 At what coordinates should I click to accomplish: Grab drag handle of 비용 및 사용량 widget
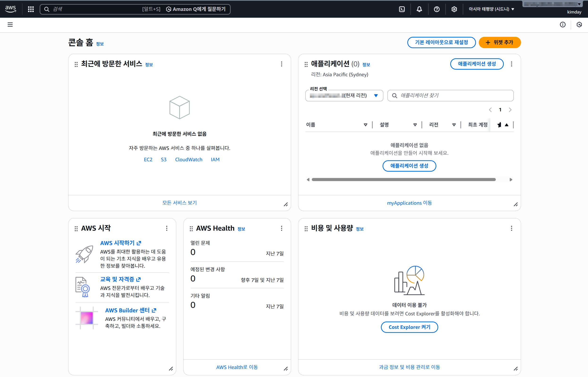point(306,229)
